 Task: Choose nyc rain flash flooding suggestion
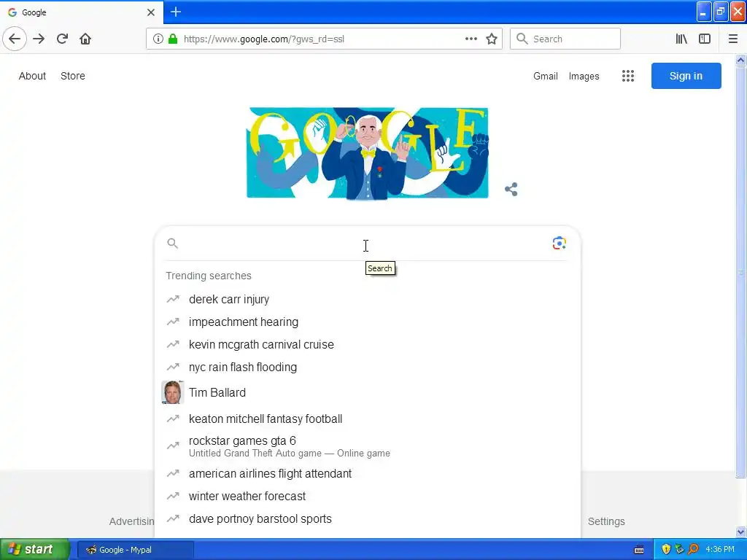[x=368, y=367]
